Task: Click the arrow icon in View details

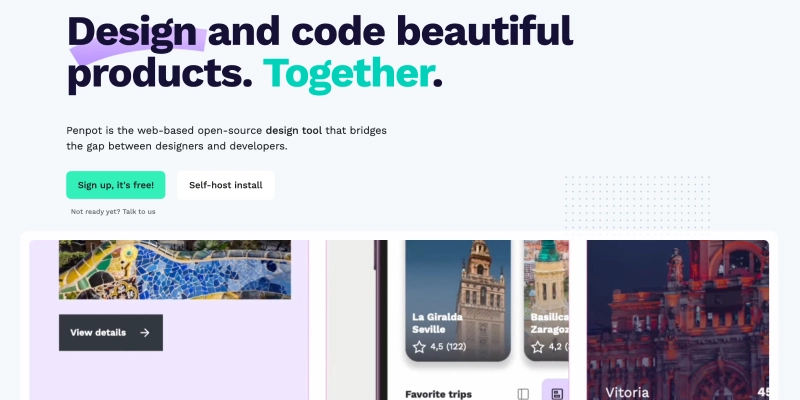Action: click(145, 333)
